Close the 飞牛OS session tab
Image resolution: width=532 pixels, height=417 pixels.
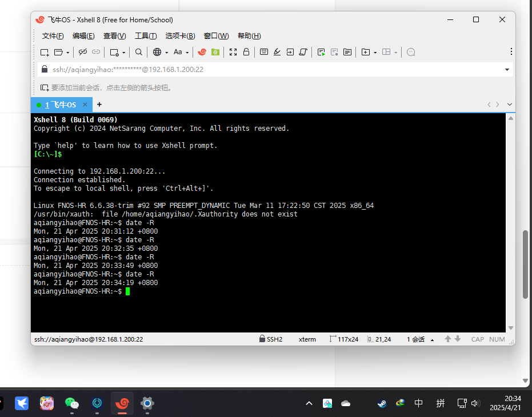tap(85, 105)
